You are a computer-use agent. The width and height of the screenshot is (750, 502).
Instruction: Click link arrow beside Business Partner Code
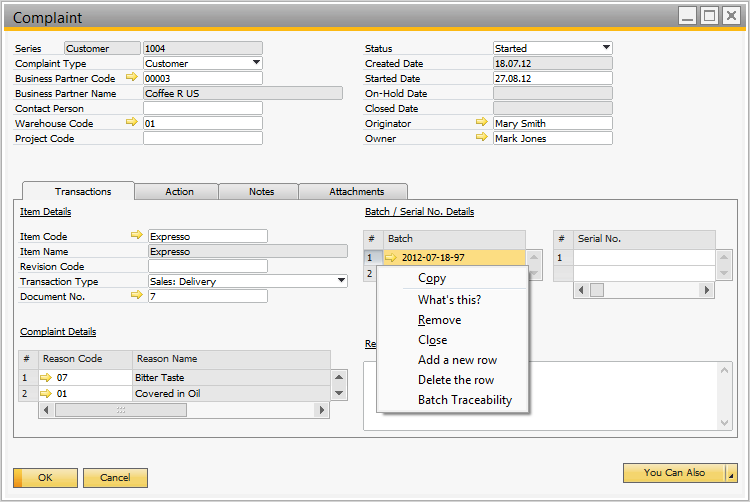[x=132, y=78]
